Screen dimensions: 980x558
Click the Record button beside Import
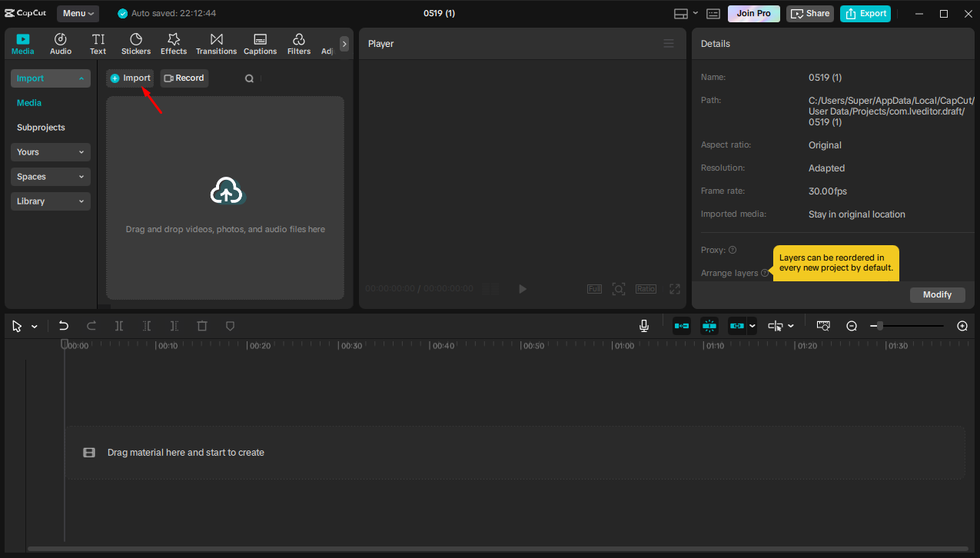pos(184,78)
